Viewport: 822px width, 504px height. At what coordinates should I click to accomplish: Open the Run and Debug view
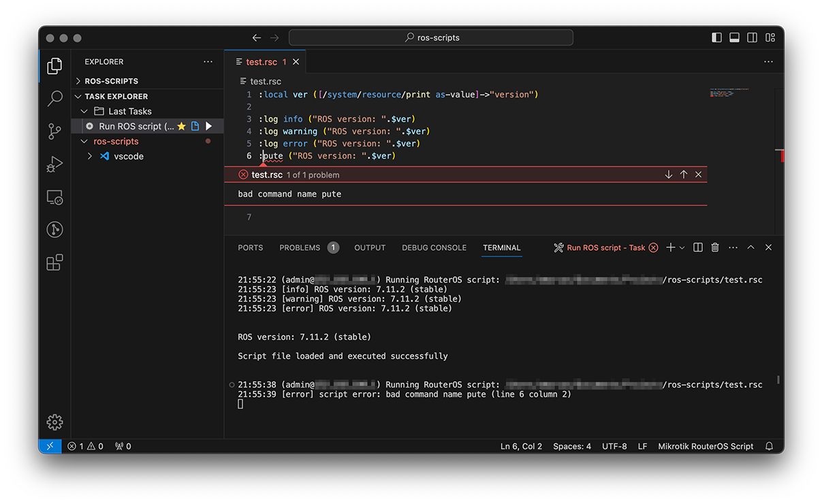tap(54, 164)
